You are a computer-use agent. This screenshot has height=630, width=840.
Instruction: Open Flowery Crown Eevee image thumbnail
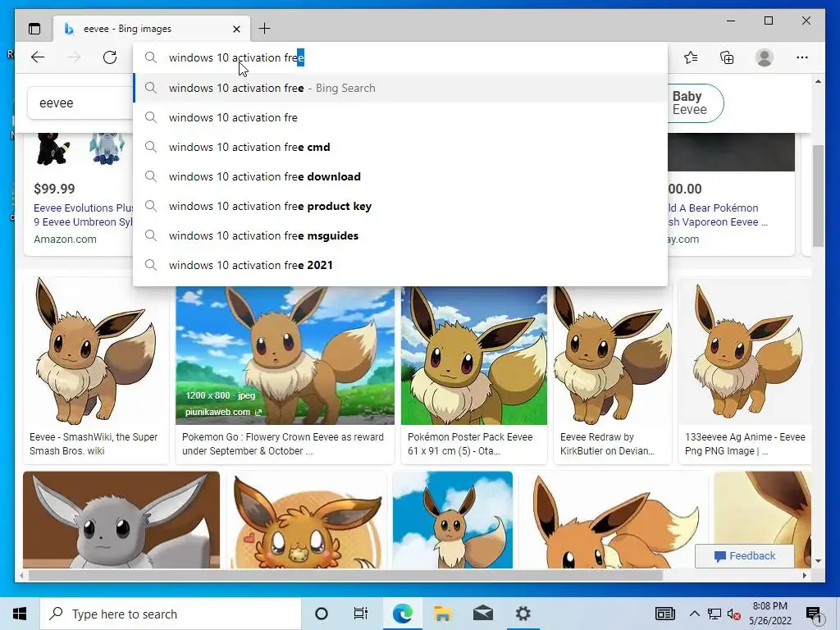pyautogui.click(x=285, y=356)
